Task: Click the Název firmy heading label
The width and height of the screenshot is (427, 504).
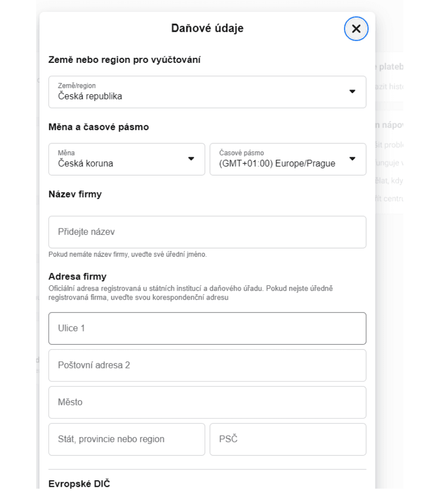Action: click(x=75, y=194)
